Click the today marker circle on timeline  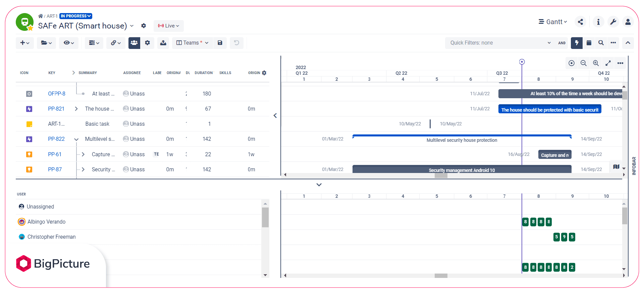pos(522,62)
